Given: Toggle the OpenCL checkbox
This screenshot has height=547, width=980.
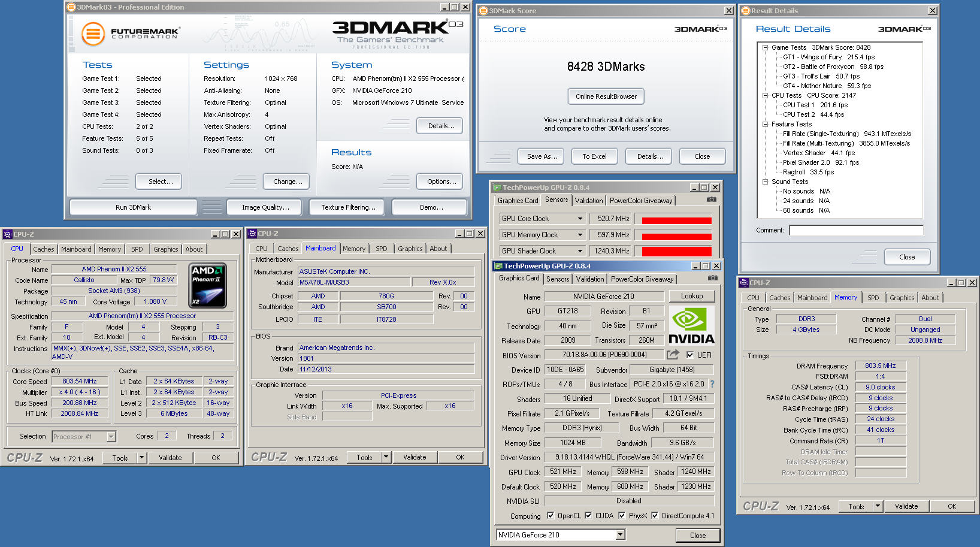Looking at the screenshot, I should point(551,515).
